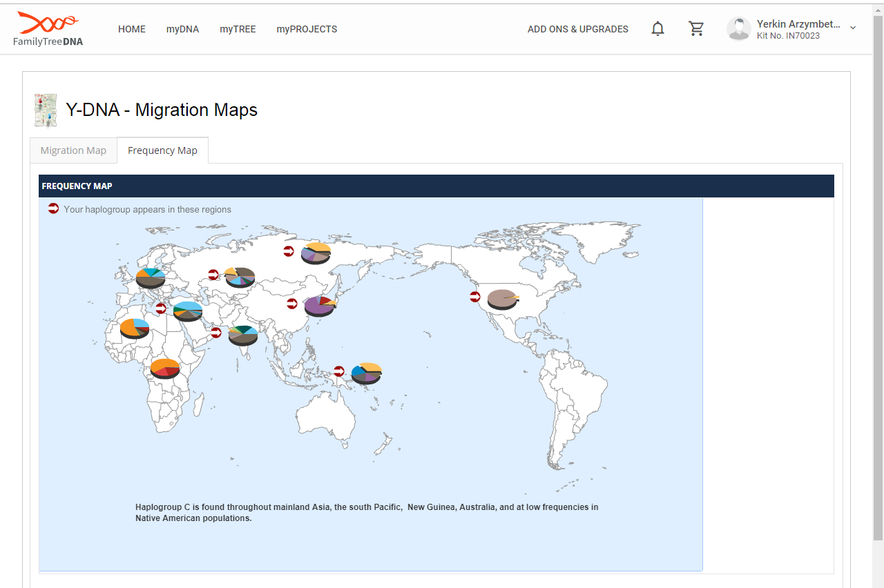This screenshot has height=588, width=884.
Task: Click 'Your haplogroup appears in these regions' legend
Action: pyautogui.click(x=148, y=209)
